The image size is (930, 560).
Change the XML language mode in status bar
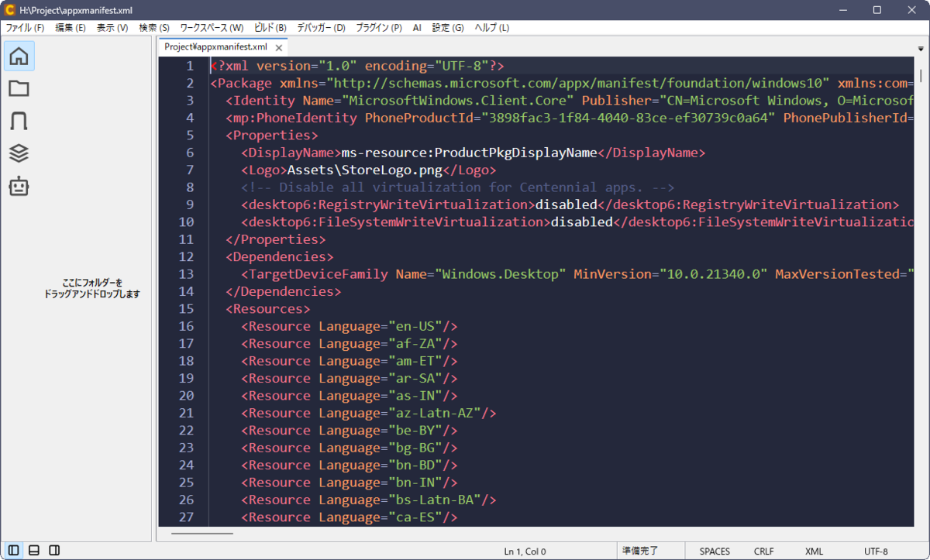(x=814, y=551)
